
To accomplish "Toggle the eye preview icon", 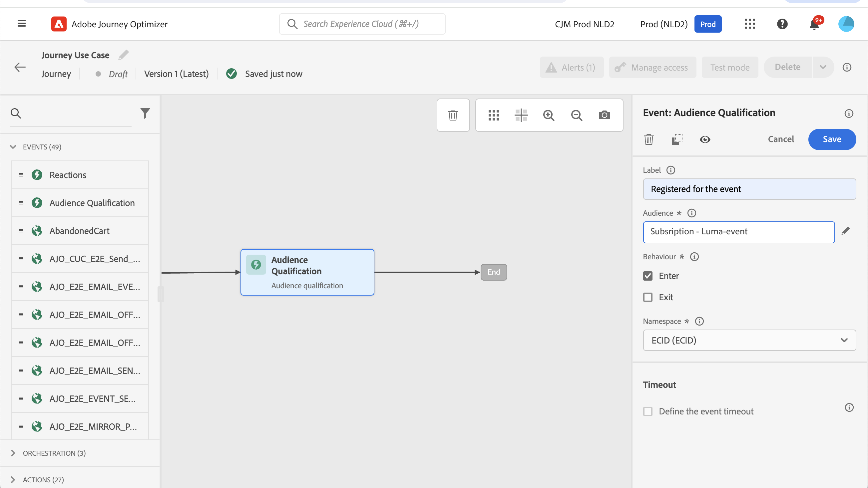I will pos(705,139).
